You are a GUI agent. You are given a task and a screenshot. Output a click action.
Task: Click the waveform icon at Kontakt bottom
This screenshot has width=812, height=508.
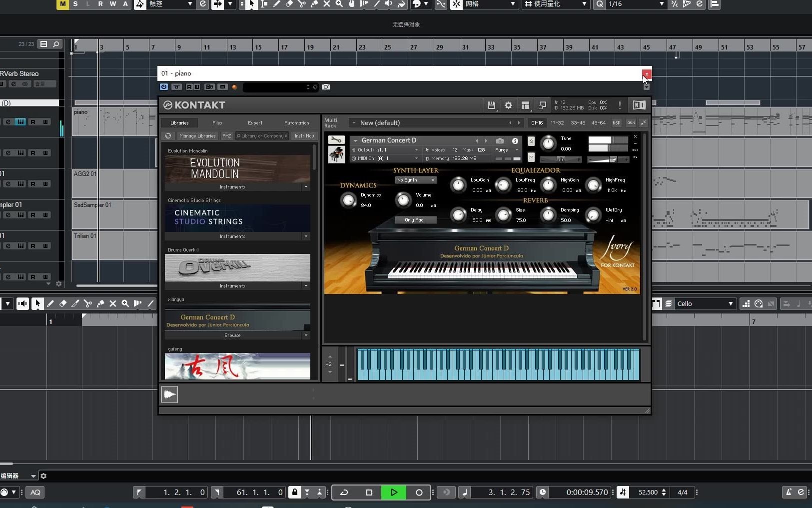click(x=170, y=394)
